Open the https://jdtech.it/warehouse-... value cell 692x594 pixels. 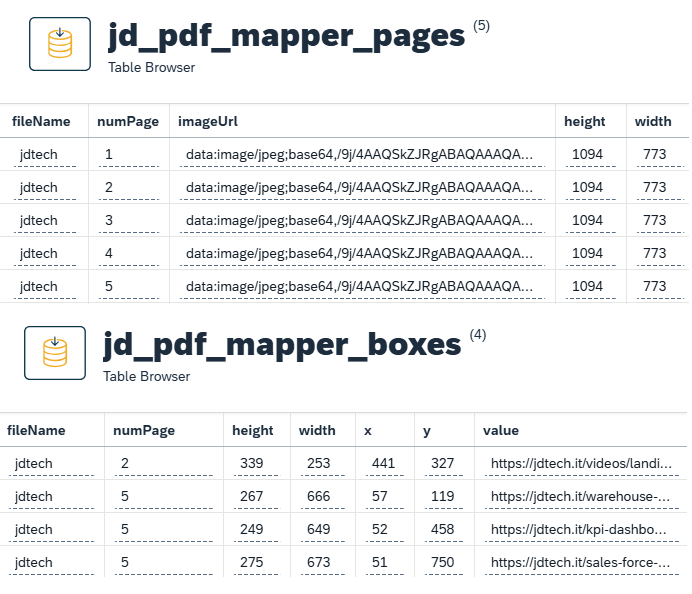click(x=582, y=497)
